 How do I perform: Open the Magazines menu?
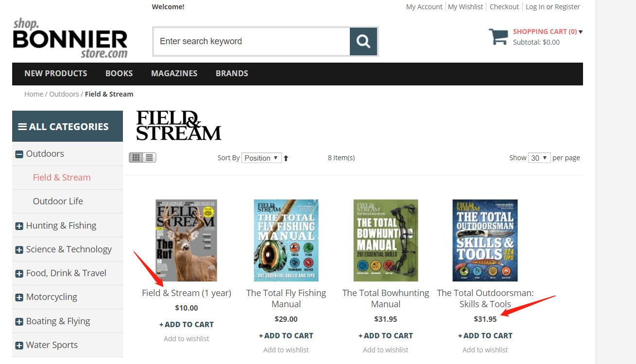tap(174, 74)
